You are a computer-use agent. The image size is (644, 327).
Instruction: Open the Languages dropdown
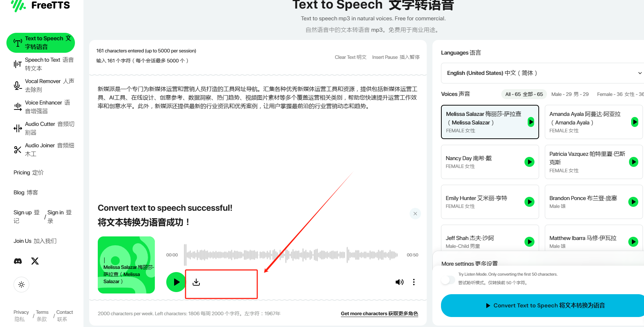(542, 73)
